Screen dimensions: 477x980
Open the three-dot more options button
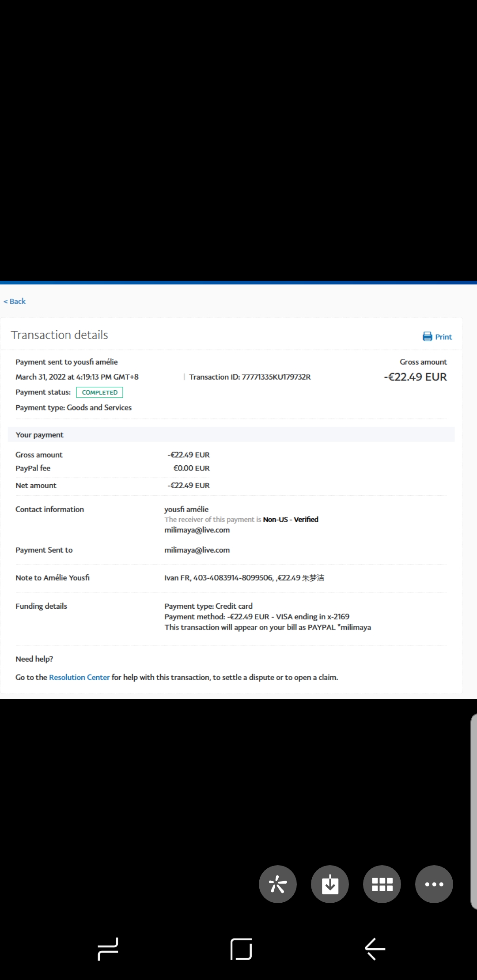pyautogui.click(x=434, y=884)
